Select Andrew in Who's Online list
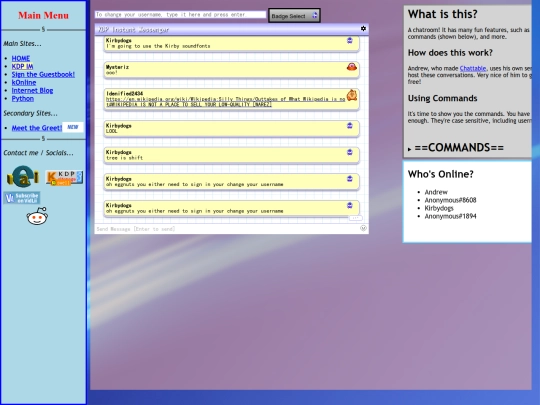The height and width of the screenshot is (405, 540). pos(436,192)
